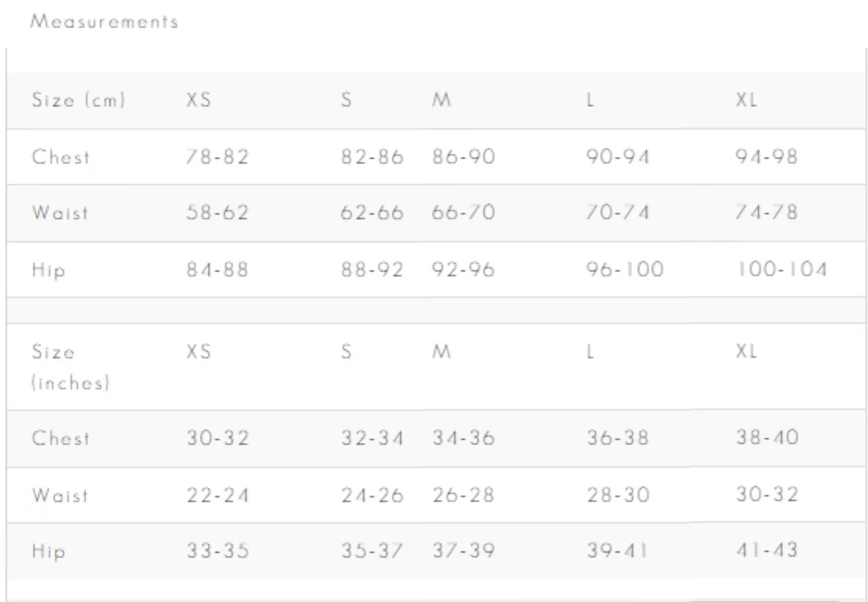Screen dimensions: 868x602
Task: Click chest value 78-82
Action: (x=218, y=157)
